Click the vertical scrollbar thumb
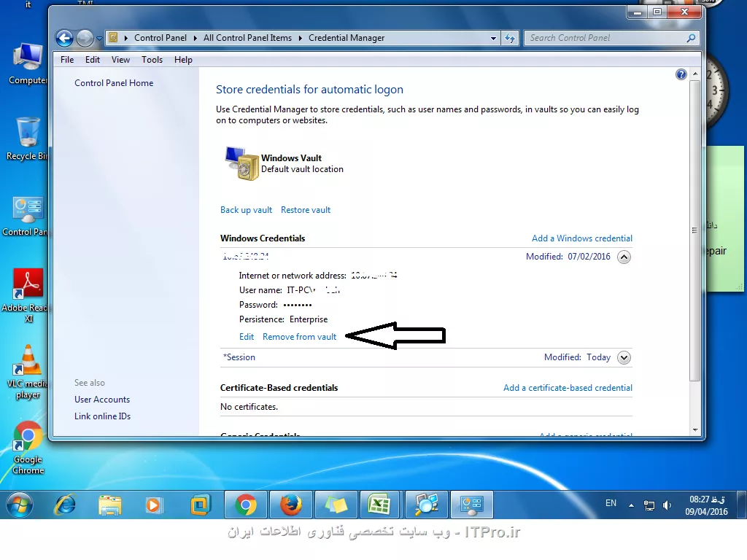This screenshot has width=747, height=560. (x=695, y=230)
